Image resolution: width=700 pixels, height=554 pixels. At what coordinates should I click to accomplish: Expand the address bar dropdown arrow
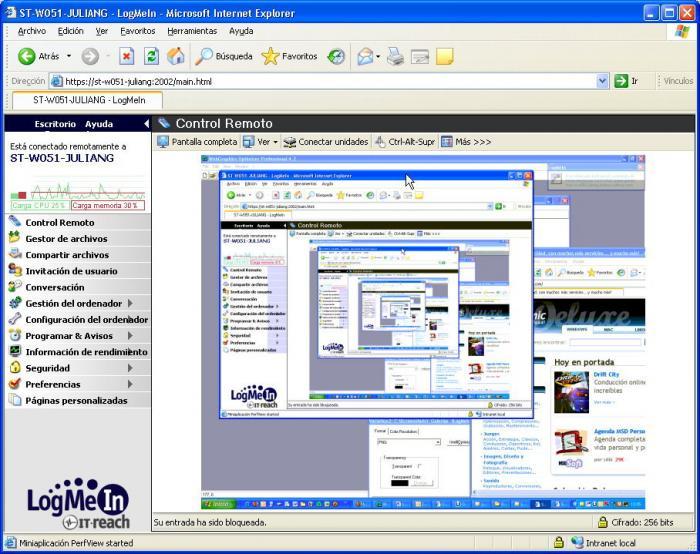603,81
